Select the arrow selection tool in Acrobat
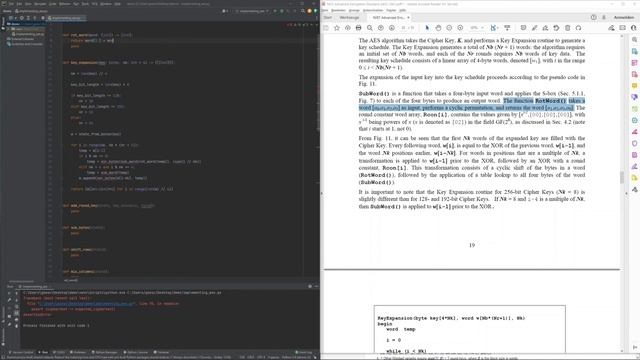 427,28
